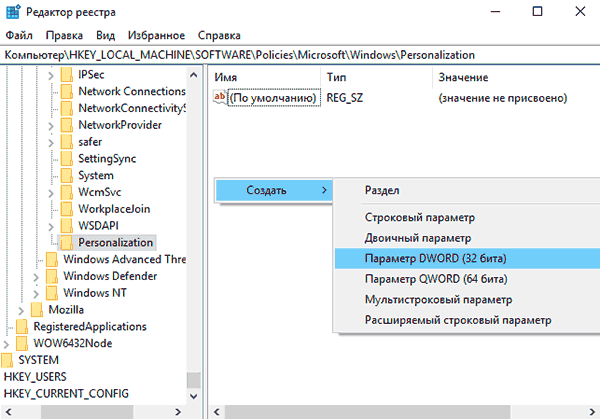This screenshot has height=419, width=600.
Task: Click tree pane scroll right arrow
Action: click(178, 412)
